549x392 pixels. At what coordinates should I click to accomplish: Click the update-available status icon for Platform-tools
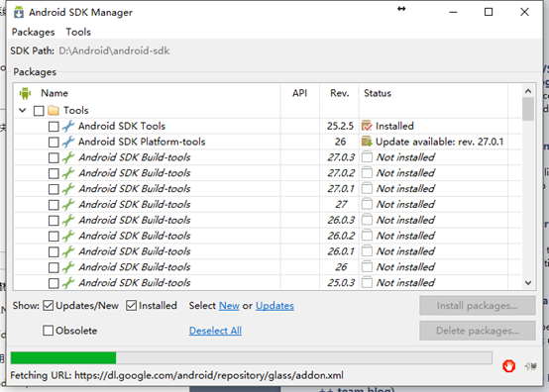point(367,142)
